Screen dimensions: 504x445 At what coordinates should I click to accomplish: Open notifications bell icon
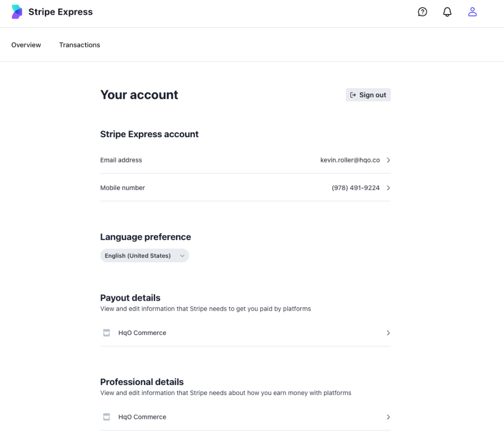click(x=447, y=12)
